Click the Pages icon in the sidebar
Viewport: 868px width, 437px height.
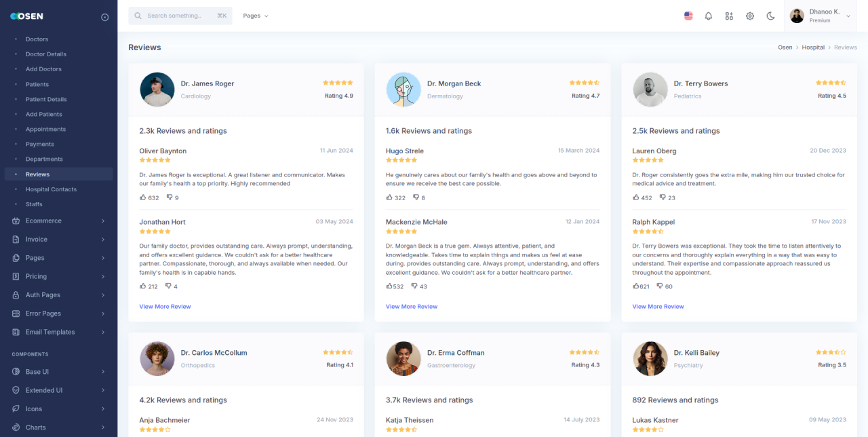(16, 258)
